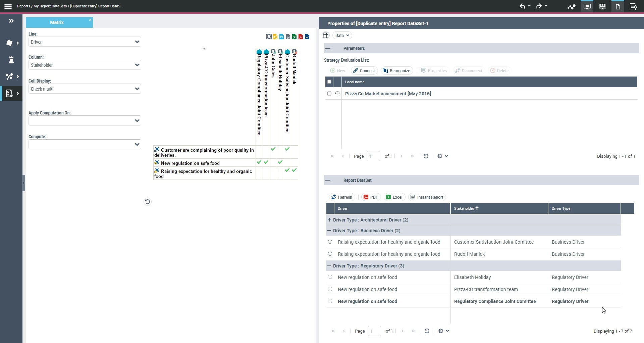Image resolution: width=644 pixels, height=343 pixels.
Task: Open matrix settings wrench icon
Action: [269, 37]
